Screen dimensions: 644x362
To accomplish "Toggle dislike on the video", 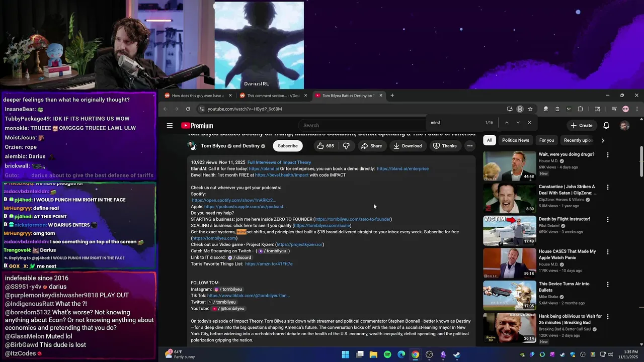I will tap(346, 146).
